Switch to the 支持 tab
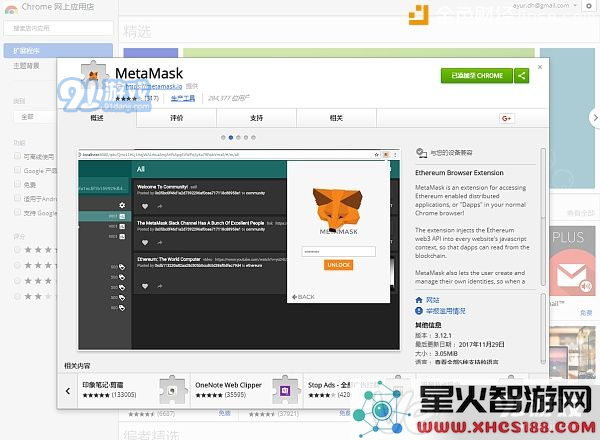The image size is (600, 440). click(256, 118)
